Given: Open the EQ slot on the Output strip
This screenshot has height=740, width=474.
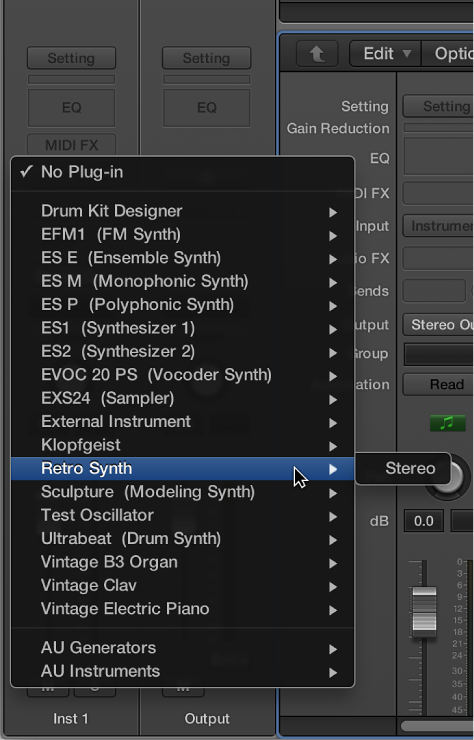Looking at the screenshot, I should [x=206, y=108].
